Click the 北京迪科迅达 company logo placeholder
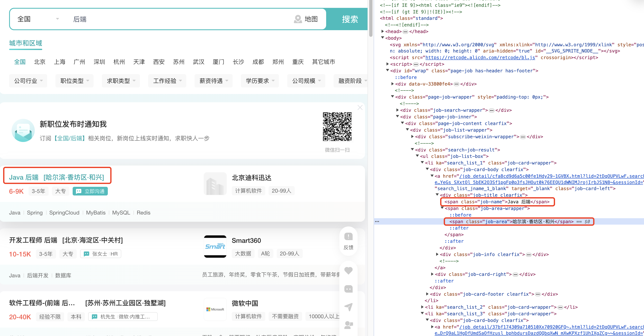This screenshot has height=336, width=644. [215, 184]
